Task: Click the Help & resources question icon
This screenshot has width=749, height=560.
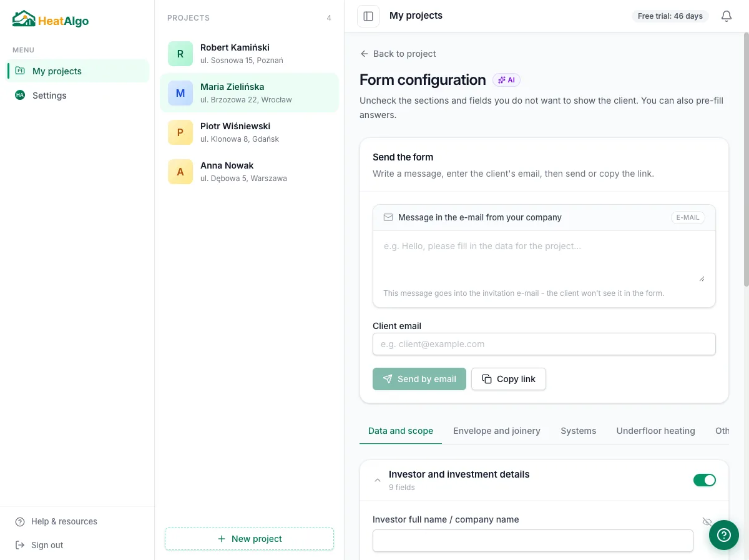Action: [20, 522]
